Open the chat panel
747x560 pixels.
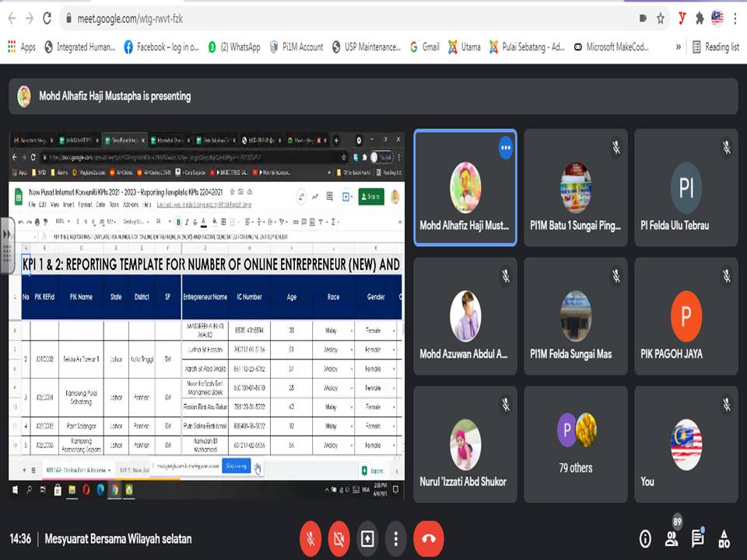pos(698,539)
